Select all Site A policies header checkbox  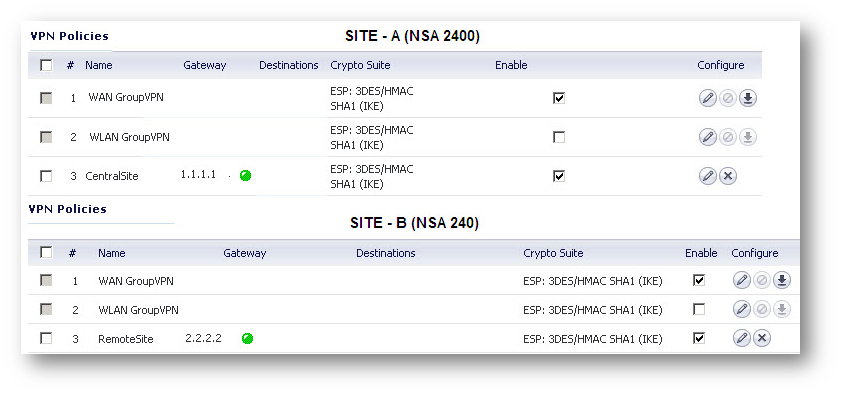coord(46,65)
